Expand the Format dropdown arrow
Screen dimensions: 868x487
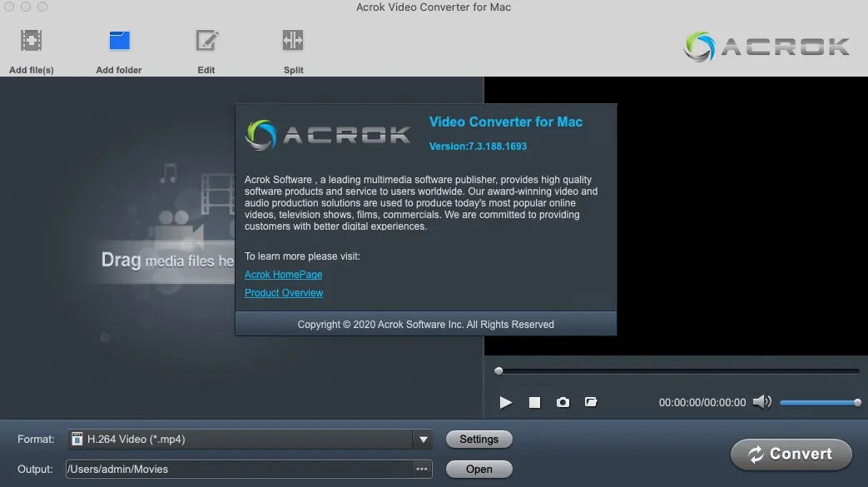(423, 440)
